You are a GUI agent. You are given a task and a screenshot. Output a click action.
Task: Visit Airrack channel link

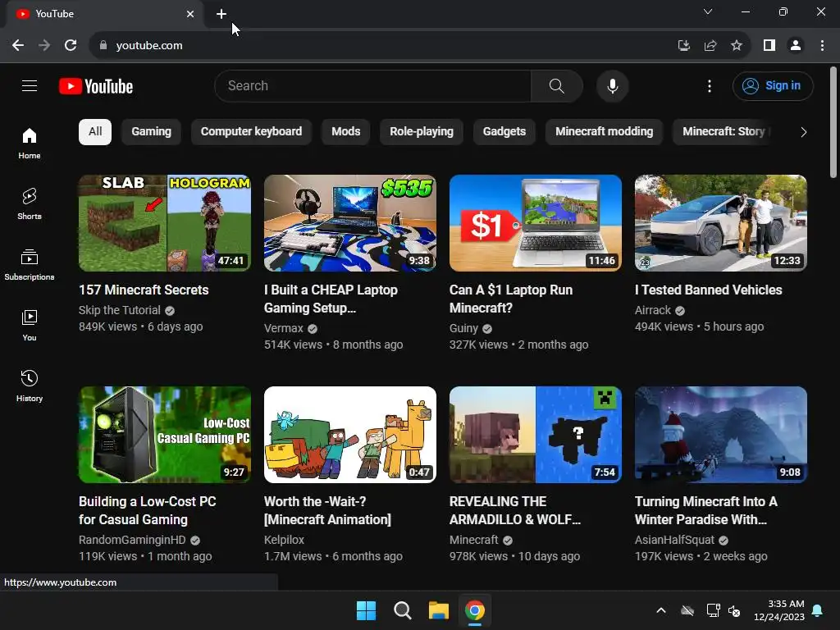click(652, 310)
